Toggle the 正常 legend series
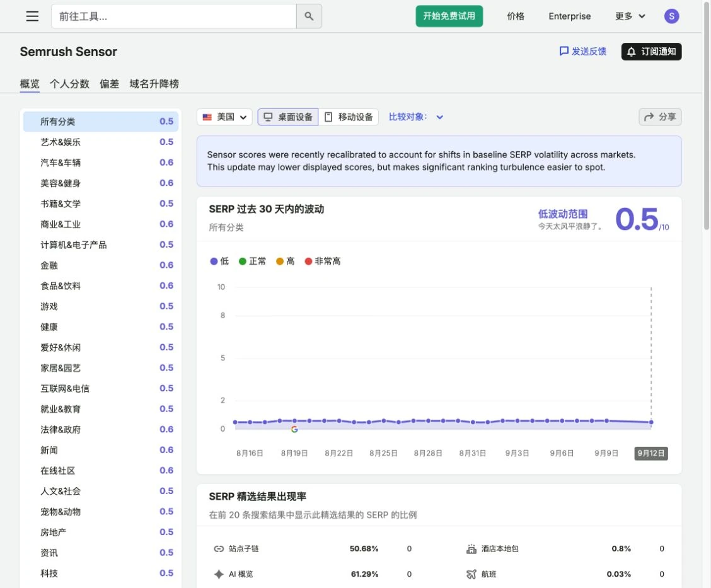 pos(253,261)
